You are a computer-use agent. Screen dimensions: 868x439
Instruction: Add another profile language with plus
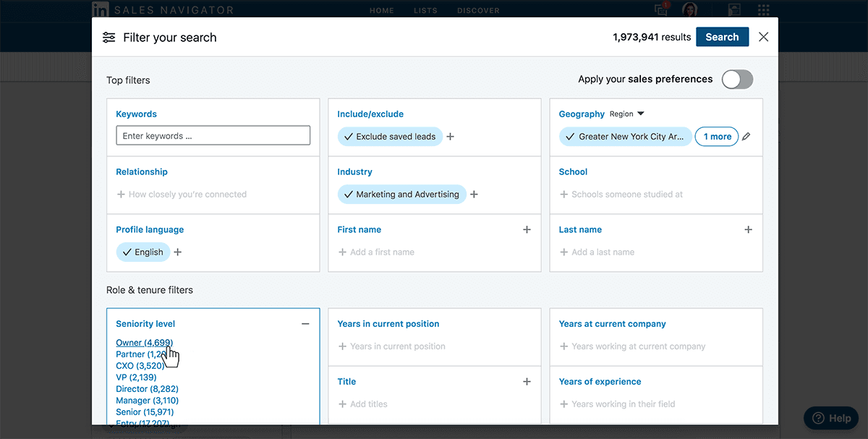(178, 252)
